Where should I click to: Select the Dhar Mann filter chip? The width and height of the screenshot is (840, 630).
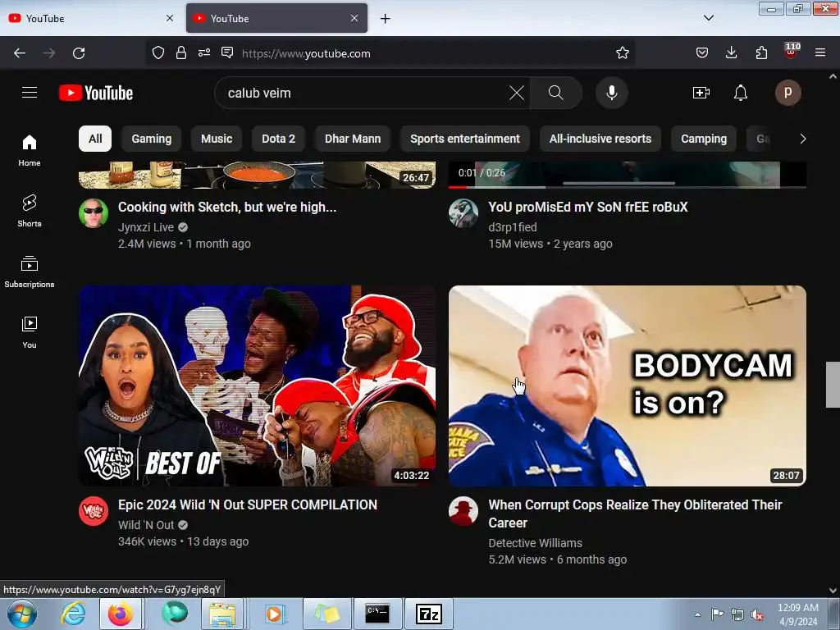[x=353, y=139]
